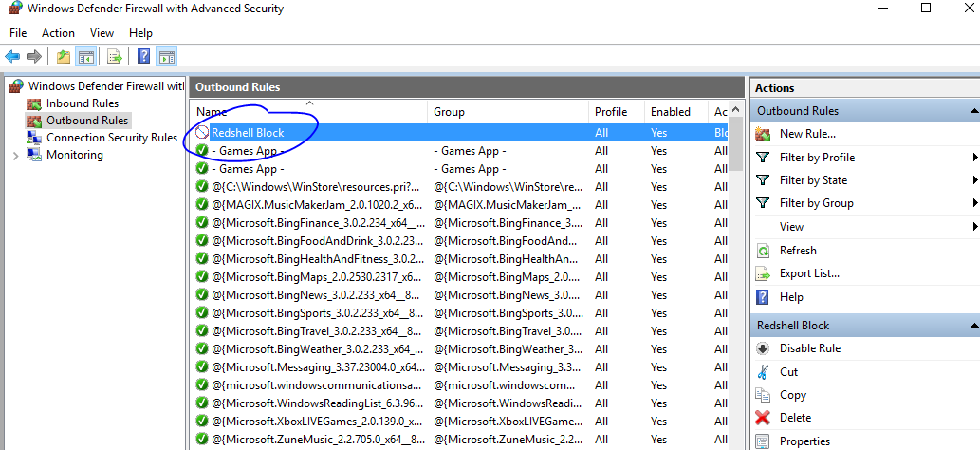This screenshot has width=980, height=450.
Task: Click Help in the Actions pane
Action: 791,297
